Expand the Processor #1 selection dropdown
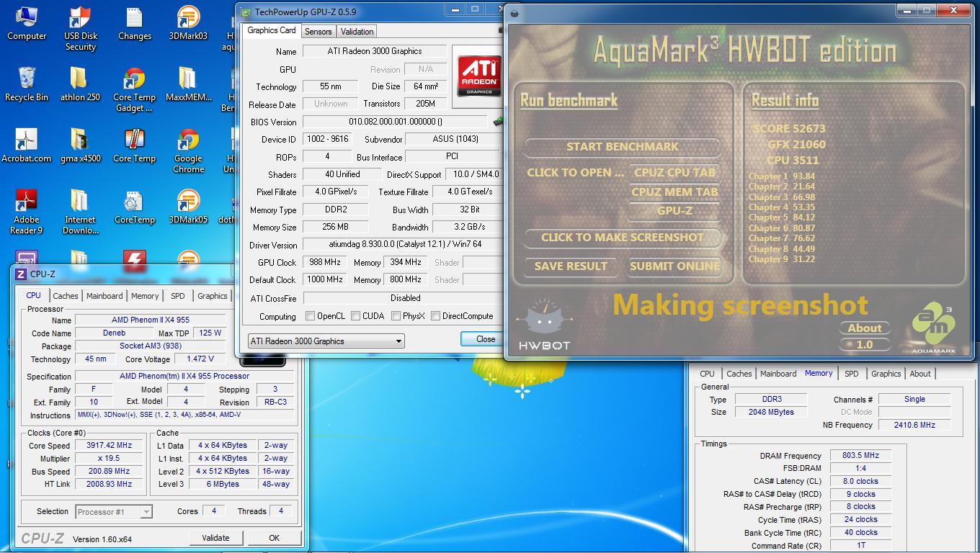 click(114, 512)
